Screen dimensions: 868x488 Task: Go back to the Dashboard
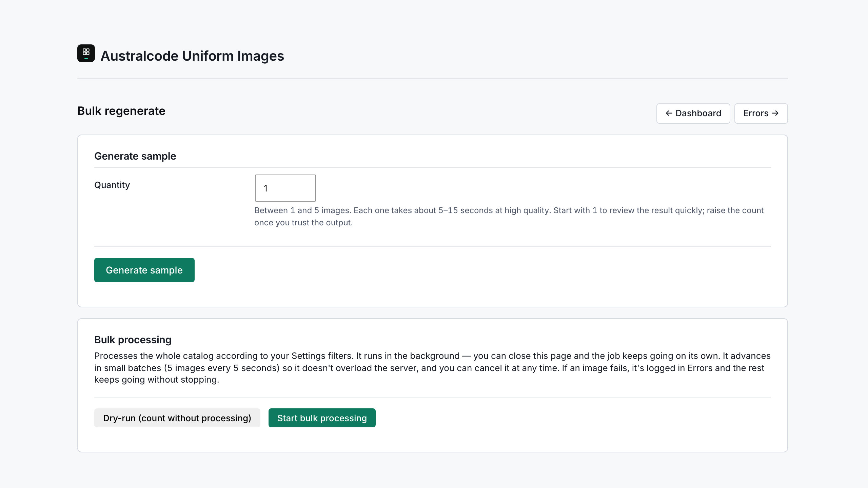693,113
